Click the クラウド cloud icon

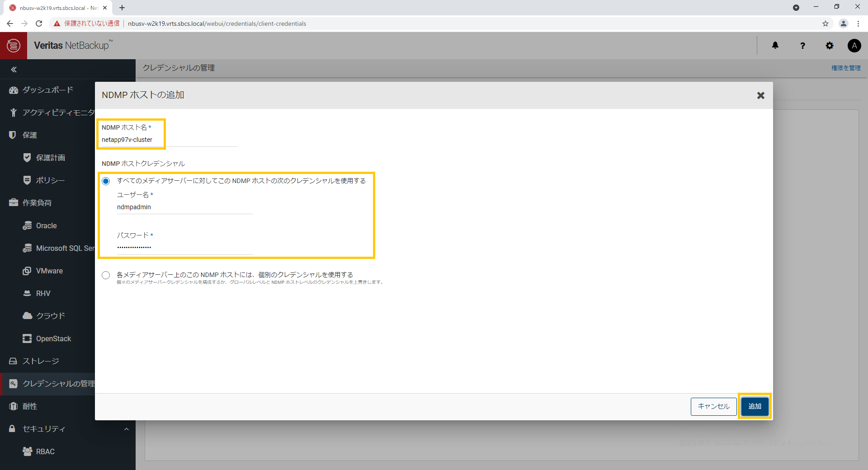click(x=27, y=315)
